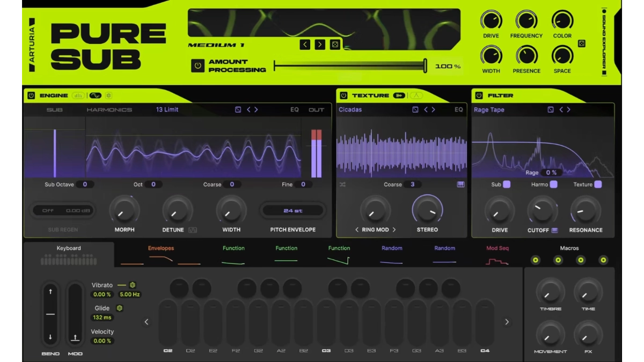This screenshot has width=644, height=362.
Task: Click the first Macros indicator circle
Action: [535, 260]
